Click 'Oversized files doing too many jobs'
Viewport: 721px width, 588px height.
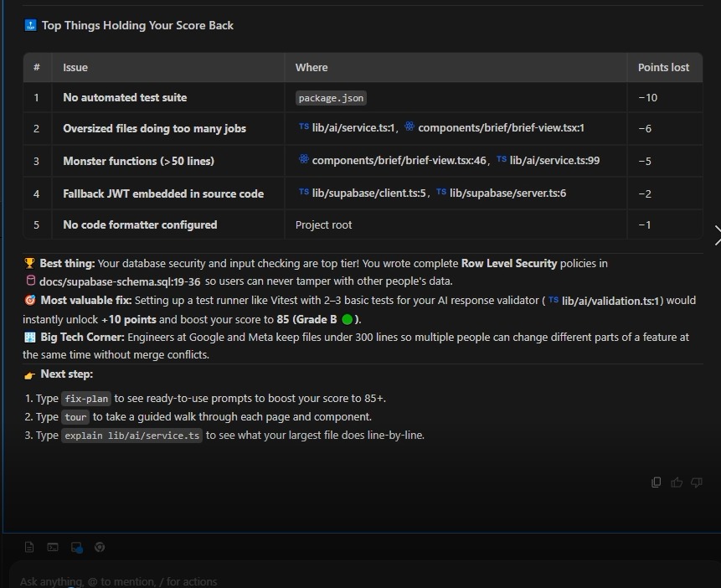(154, 128)
